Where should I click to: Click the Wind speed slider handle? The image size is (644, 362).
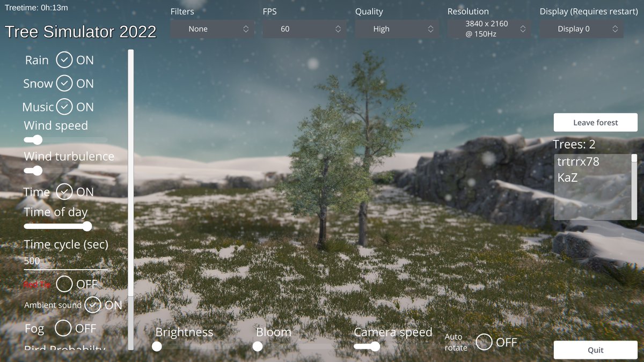[x=37, y=140]
